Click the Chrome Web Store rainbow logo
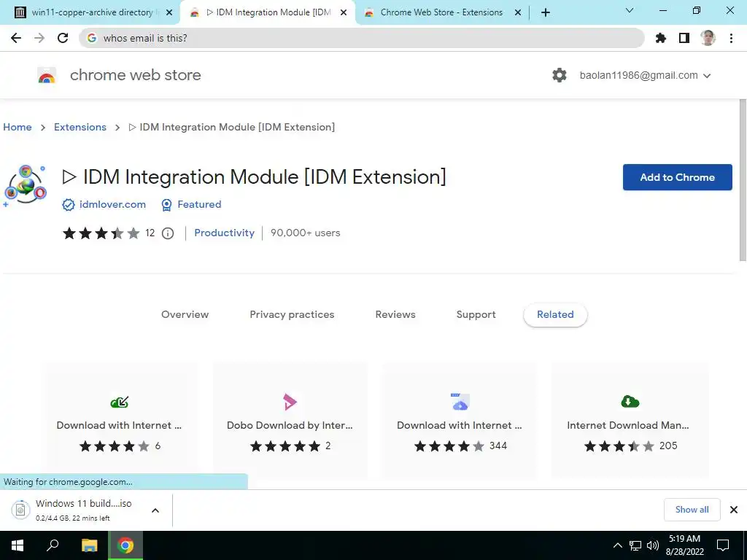The image size is (747, 560). [x=47, y=75]
